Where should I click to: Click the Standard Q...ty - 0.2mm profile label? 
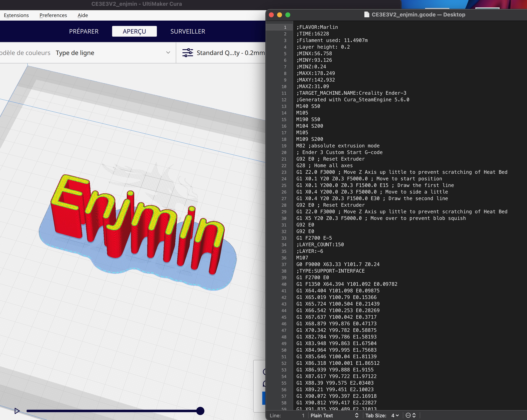pyautogui.click(x=231, y=53)
